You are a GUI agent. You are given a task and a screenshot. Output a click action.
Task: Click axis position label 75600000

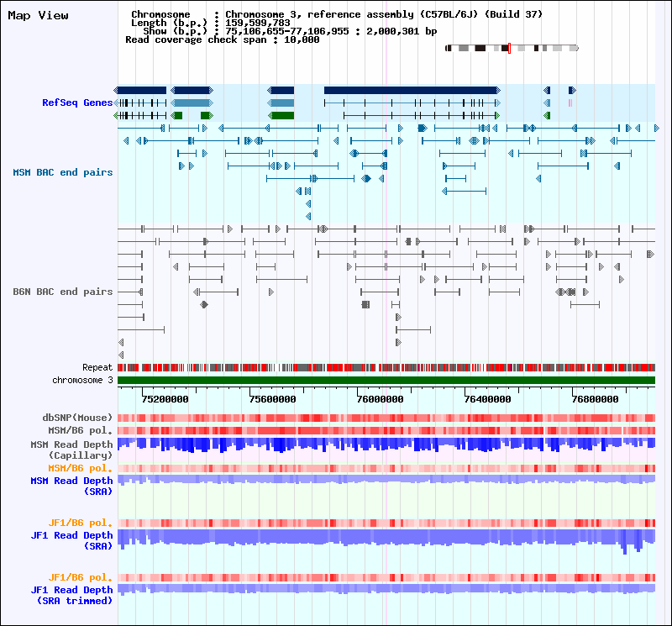point(272,399)
